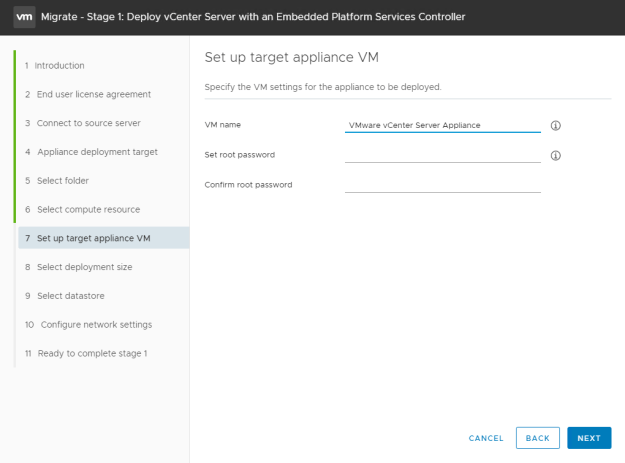Click the Migrate - Stage 1 title text
The image size is (625, 463).
point(253,17)
